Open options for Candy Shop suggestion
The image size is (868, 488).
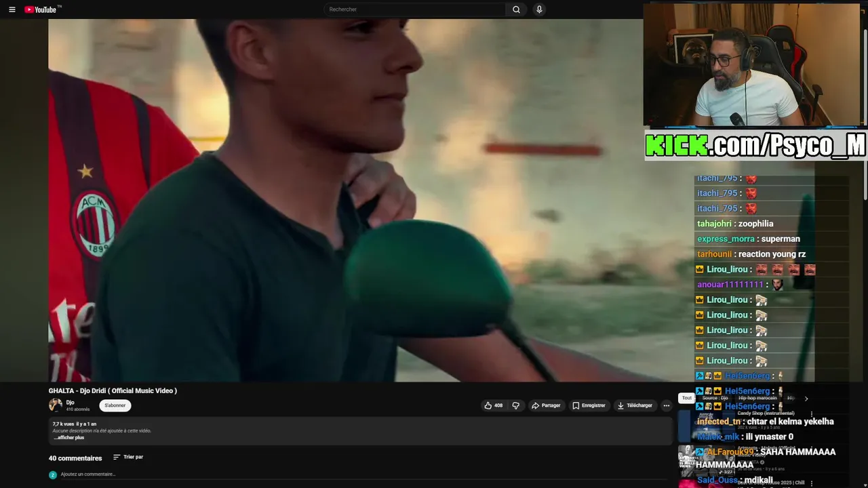click(x=812, y=414)
